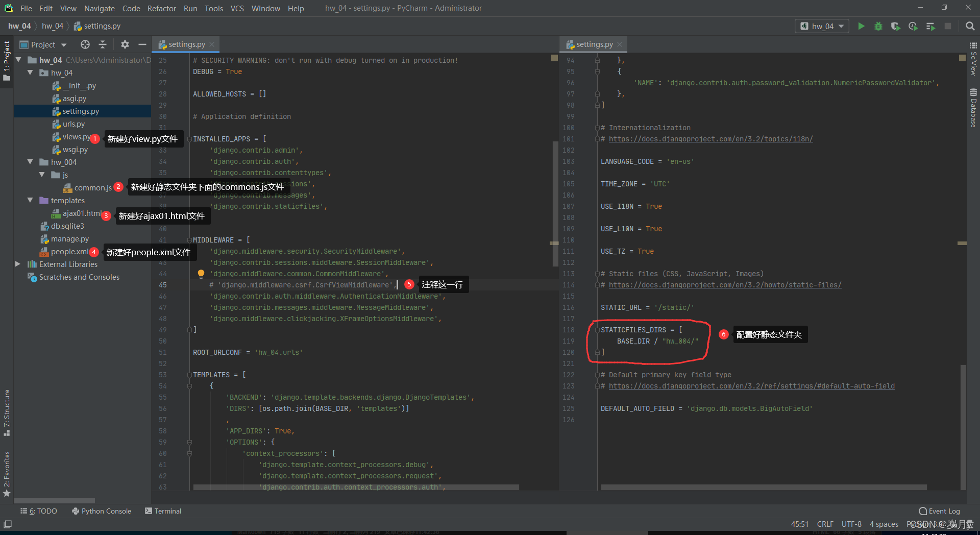Open the i18n documentation link
The height and width of the screenshot is (535, 980).
coord(710,139)
